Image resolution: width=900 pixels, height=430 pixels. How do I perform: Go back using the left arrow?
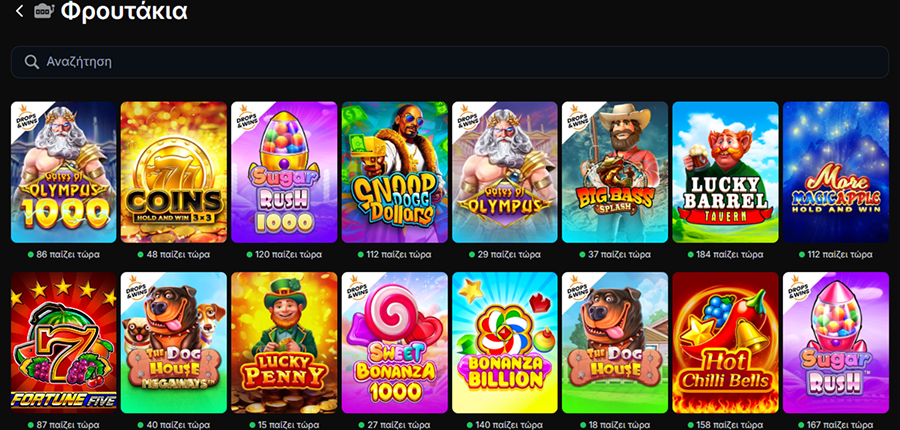[x=20, y=10]
